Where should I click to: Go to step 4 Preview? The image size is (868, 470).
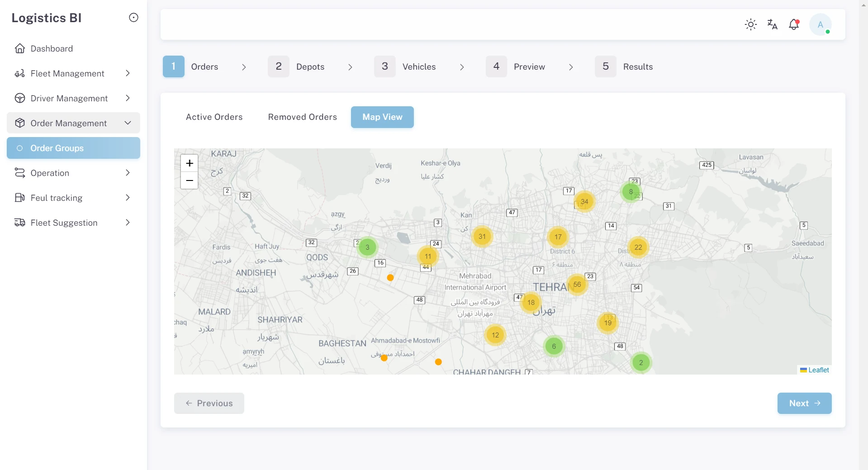(516, 66)
